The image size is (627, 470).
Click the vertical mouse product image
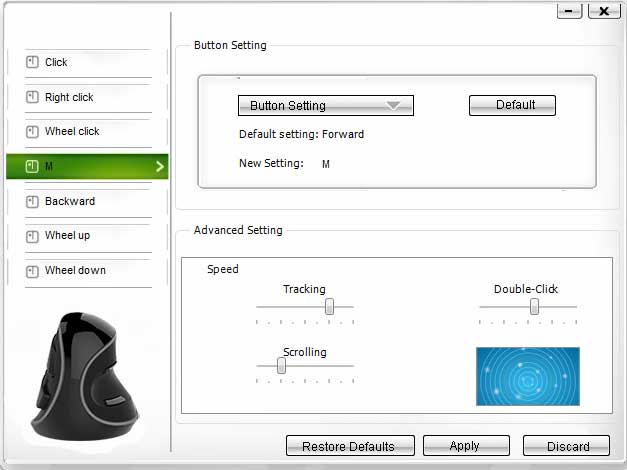pos(85,376)
